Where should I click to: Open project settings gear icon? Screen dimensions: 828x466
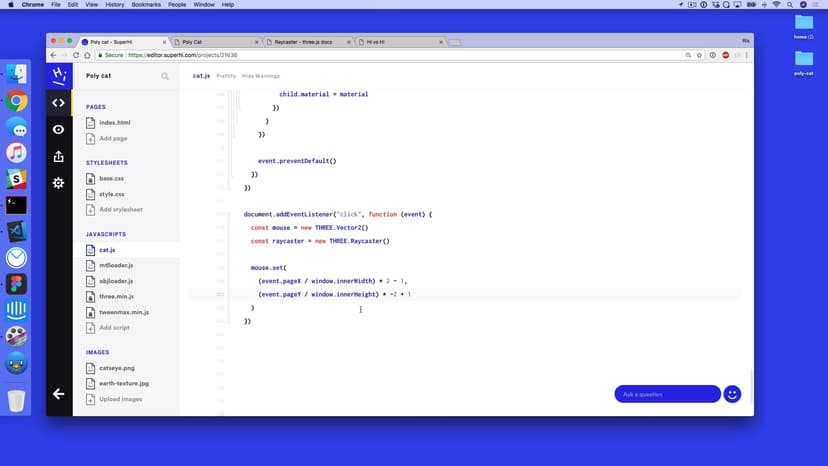[x=58, y=183]
